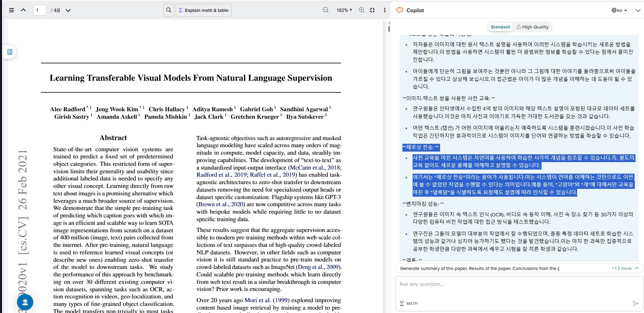Switch to Standard mode
This screenshot has width=644, height=313.
click(500, 27)
